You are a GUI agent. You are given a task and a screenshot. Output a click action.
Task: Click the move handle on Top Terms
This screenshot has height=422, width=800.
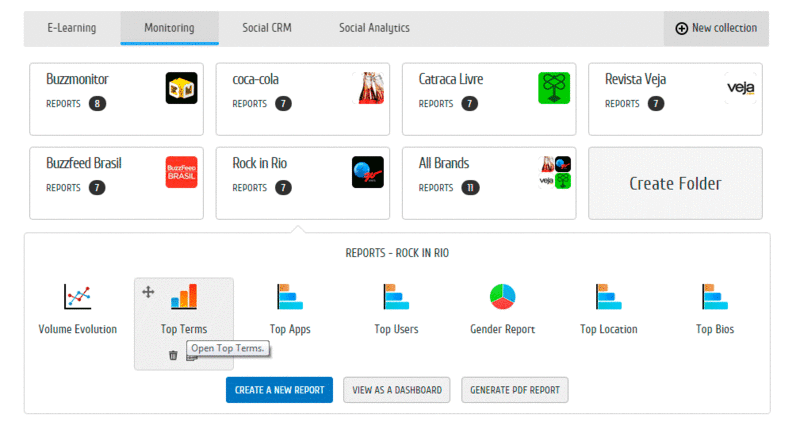(x=148, y=292)
